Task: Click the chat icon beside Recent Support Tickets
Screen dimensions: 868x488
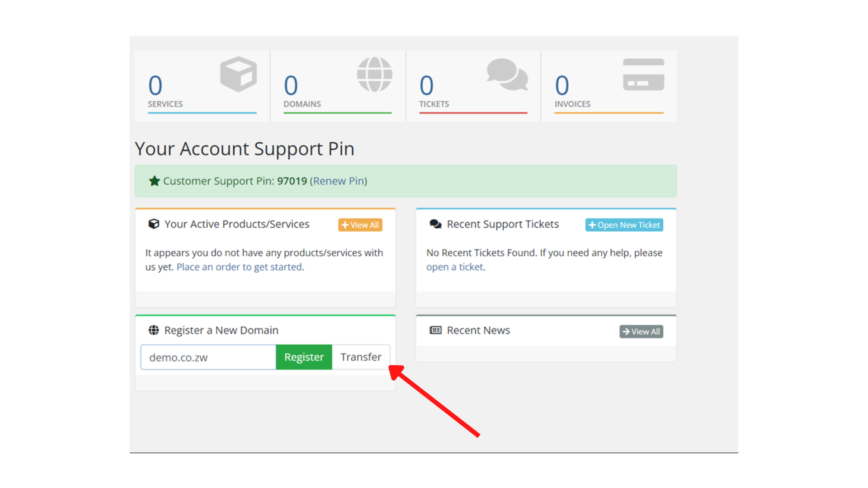Action: click(435, 224)
